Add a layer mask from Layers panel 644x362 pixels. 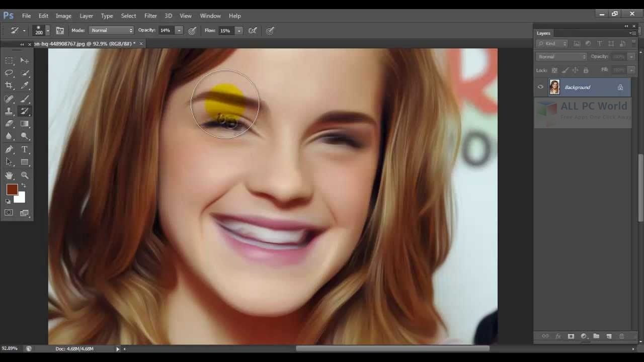click(571, 336)
